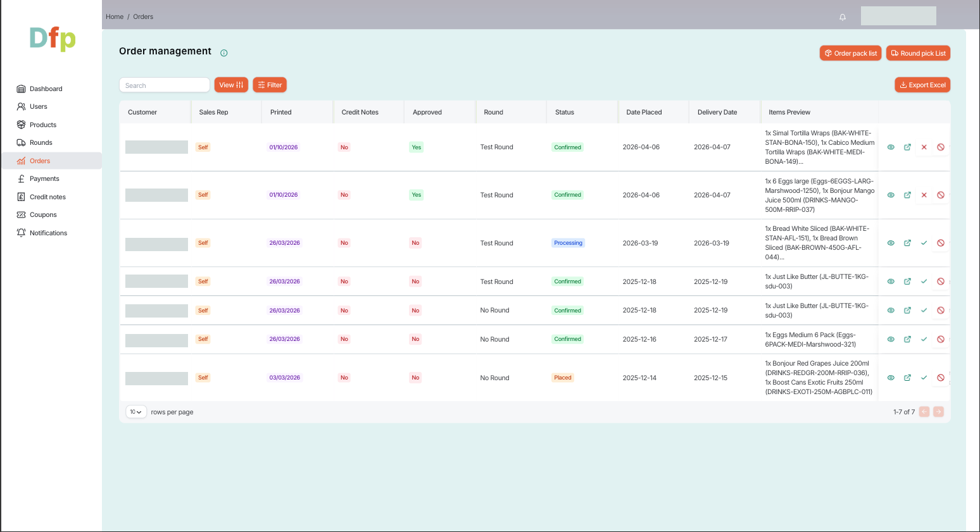Open the Filter options
The image size is (980, 532).
(x=270, y=85)
